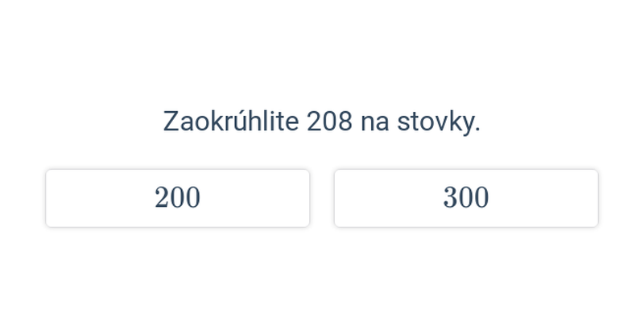This screenshot has width=644, height=322.
Task: Mark the 200 option as the answer
Action: (x=177, y=198)
